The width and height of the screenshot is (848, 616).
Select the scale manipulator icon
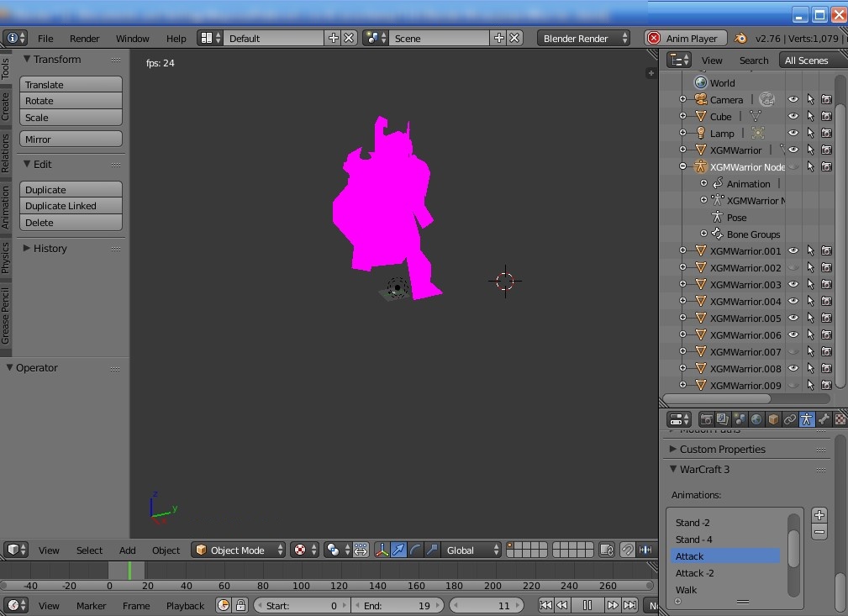click(432, 550)
